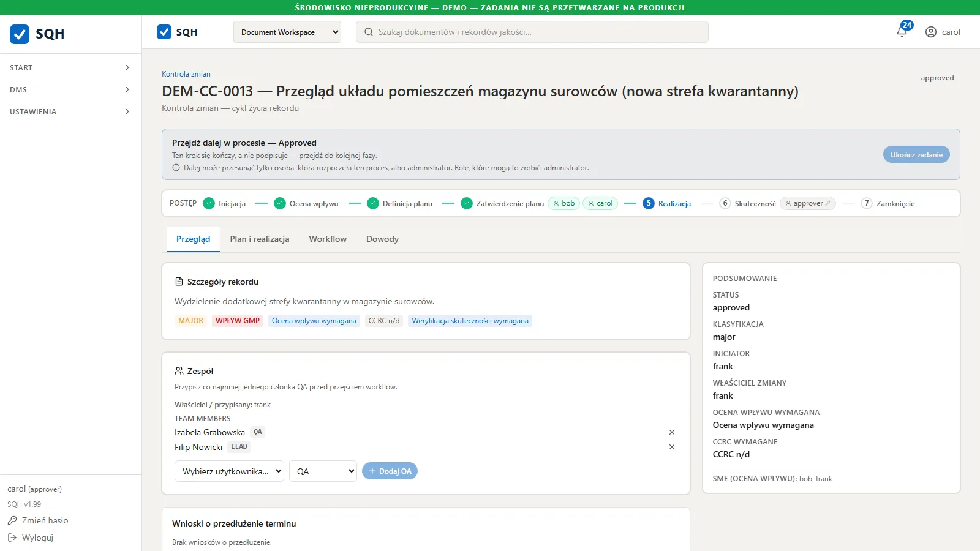
Task: Select step 5 Realizacja circle
Action: (x=649, y=203)
